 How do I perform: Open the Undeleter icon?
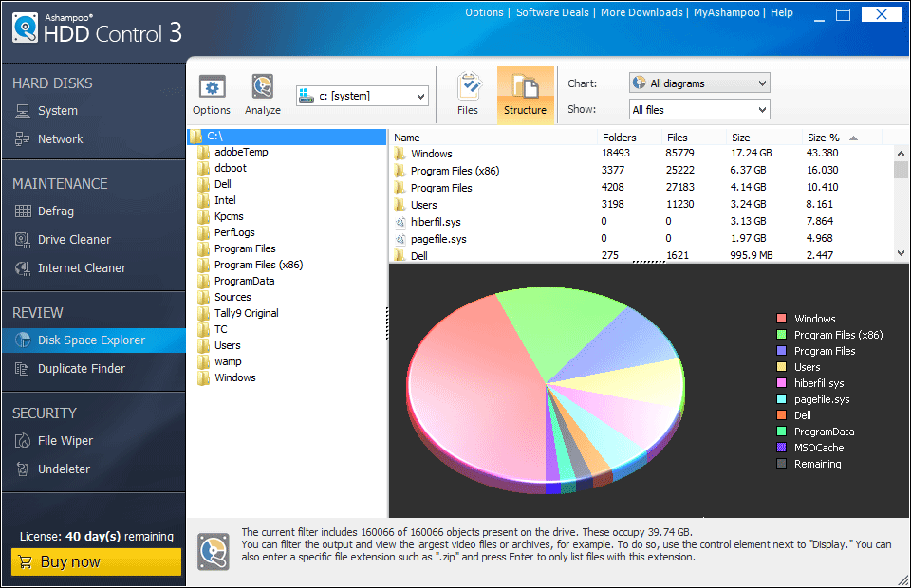[23, 469]
